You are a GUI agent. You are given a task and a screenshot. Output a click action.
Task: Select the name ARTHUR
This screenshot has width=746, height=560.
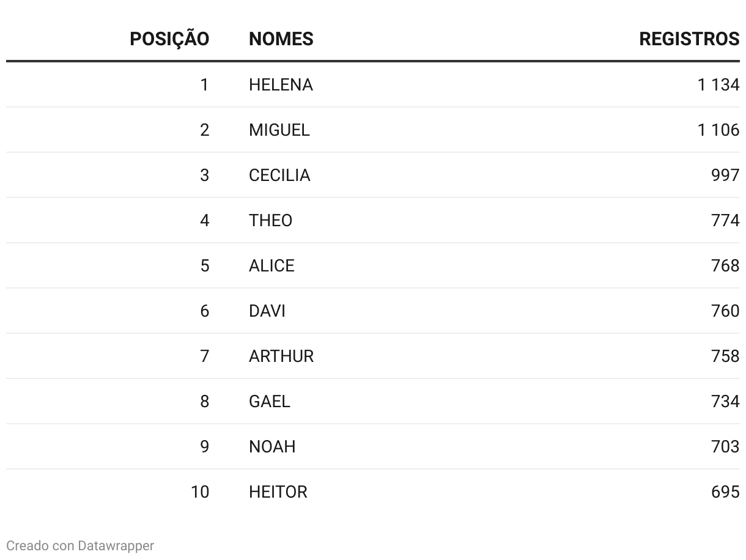pyautogui.click(x=281, y=356)
